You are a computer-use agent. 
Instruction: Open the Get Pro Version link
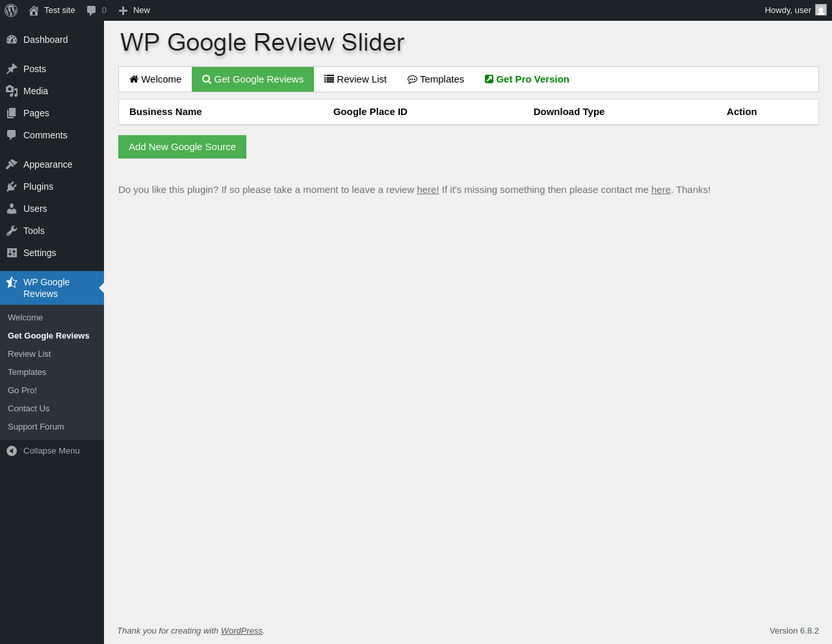coord(527,79)
